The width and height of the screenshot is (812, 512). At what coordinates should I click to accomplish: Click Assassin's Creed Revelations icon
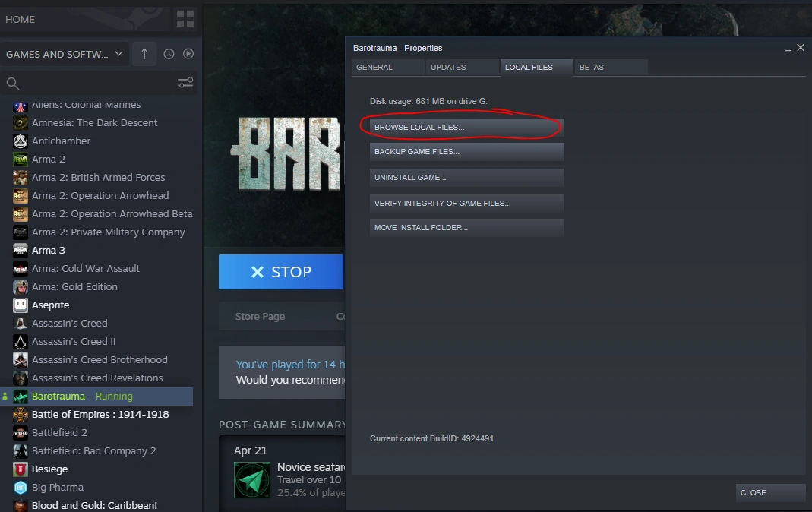coord(21,378)
